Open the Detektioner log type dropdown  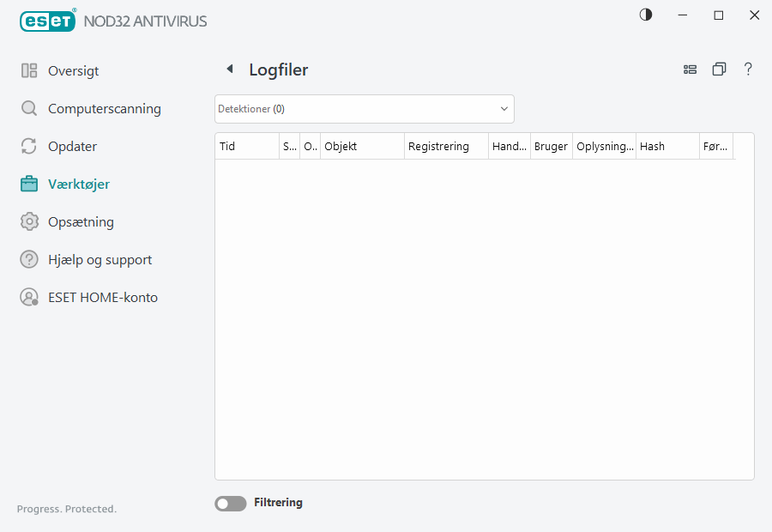[364, 109]
